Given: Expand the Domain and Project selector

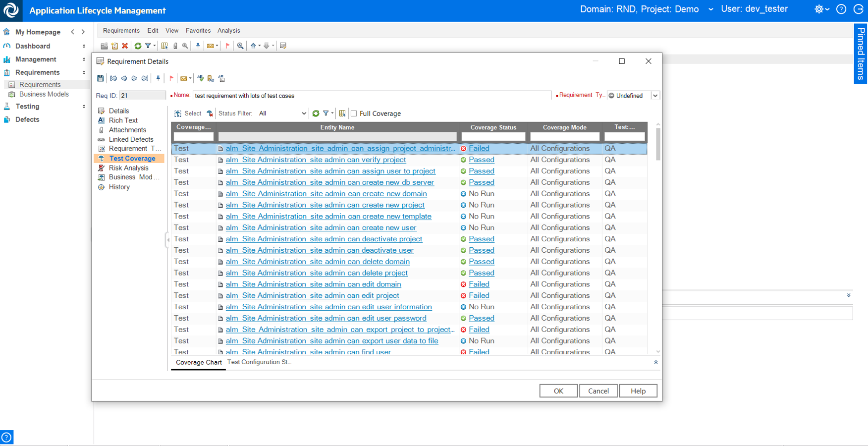Looking at the screenshot, I should [711, 9].
